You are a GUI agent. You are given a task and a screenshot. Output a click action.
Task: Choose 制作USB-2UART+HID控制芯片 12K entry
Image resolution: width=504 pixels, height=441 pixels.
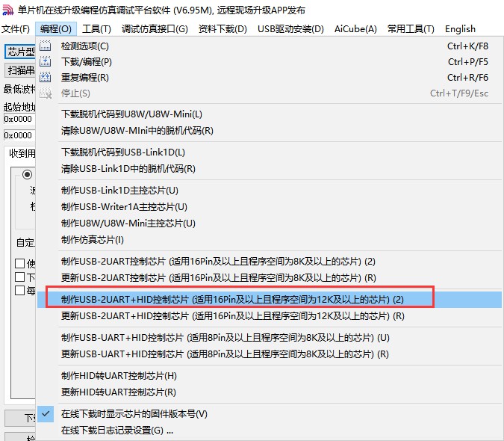point(270,300)
